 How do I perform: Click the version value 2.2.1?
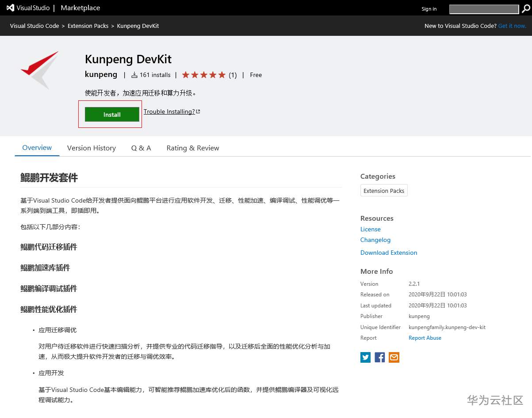coord(414,284)
